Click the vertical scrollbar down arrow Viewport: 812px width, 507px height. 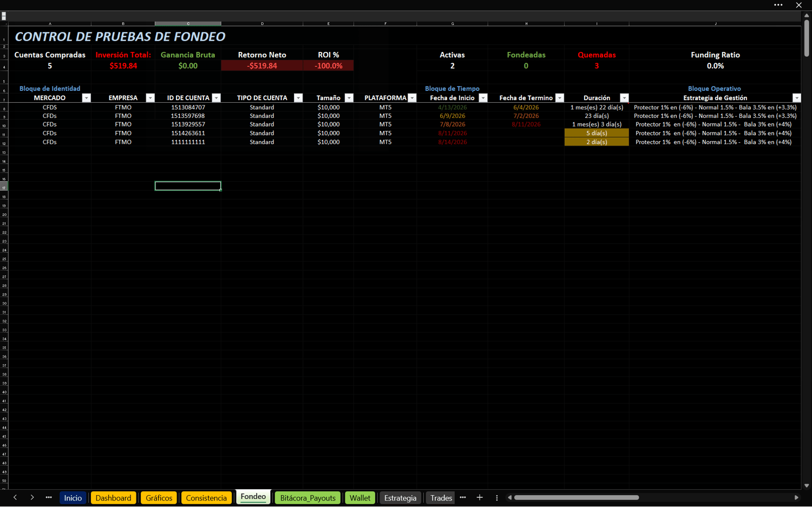pyautogui.click(x=807, y=486)
